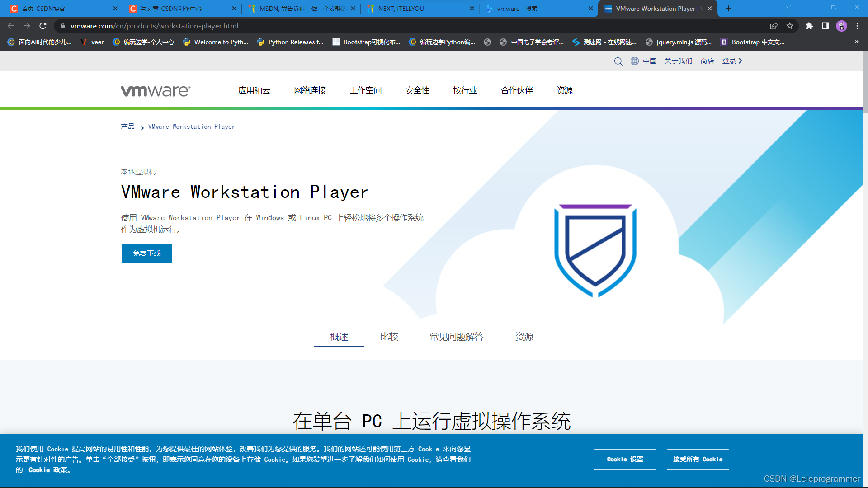Viewport: 868px width, 488px height.
Task: Open Chrome three-dot menu
Action: point(857,26)
